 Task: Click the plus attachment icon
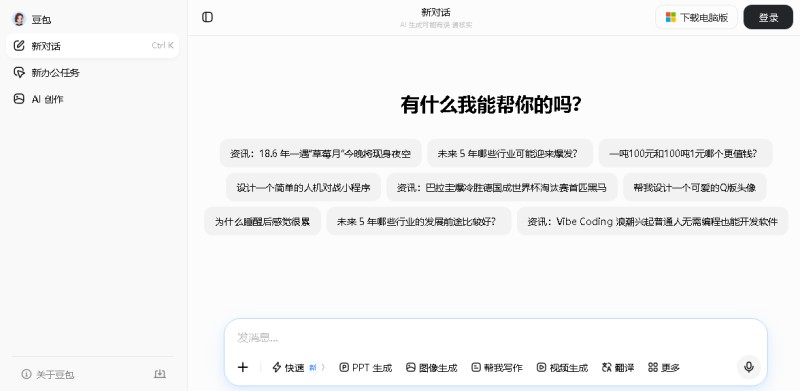(243, 367)
